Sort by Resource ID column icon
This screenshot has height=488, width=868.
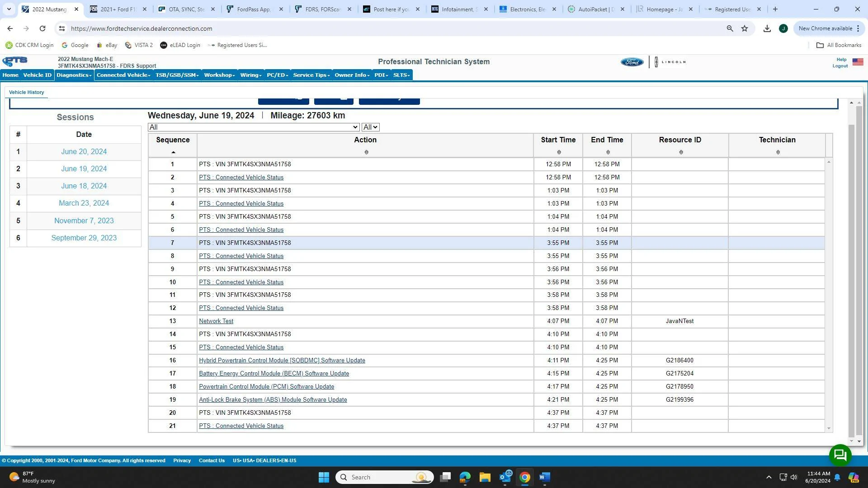[681, 152]
